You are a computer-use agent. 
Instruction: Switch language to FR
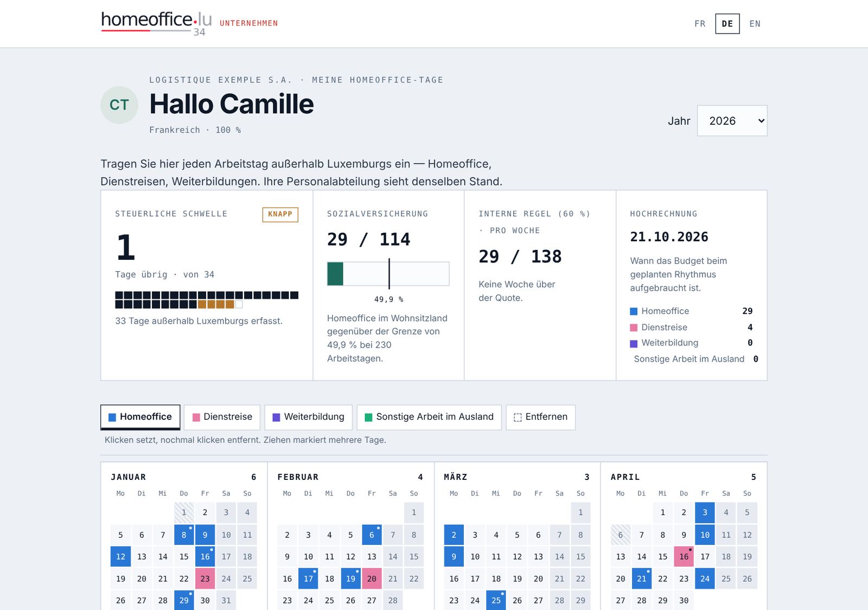[x=700, y=24]
